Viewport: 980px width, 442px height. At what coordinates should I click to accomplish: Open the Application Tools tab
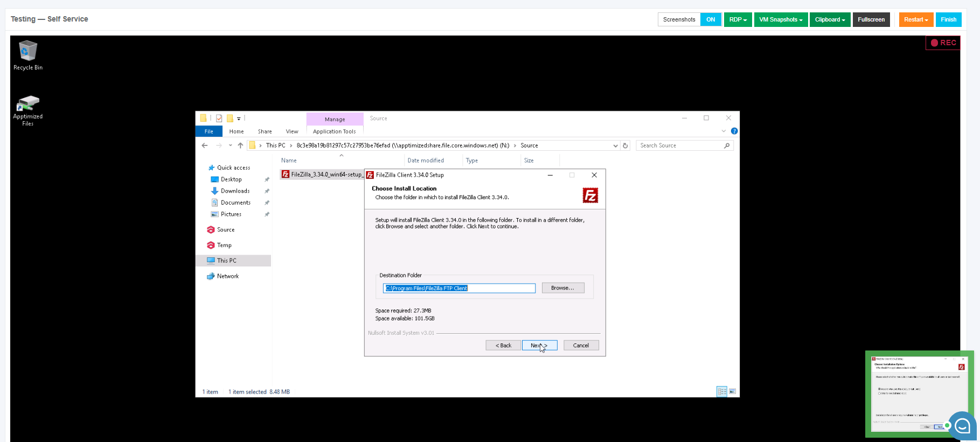click(x=335, y=131)
